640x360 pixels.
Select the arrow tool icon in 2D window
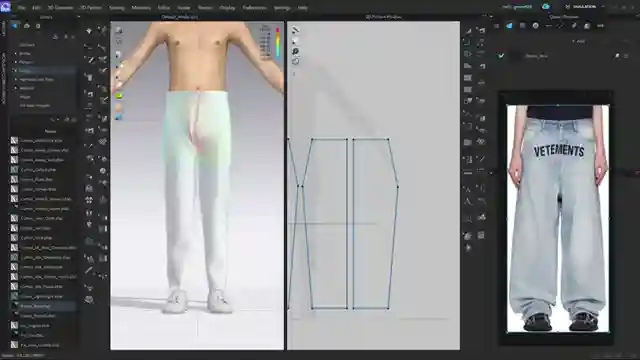coord(296,30)
